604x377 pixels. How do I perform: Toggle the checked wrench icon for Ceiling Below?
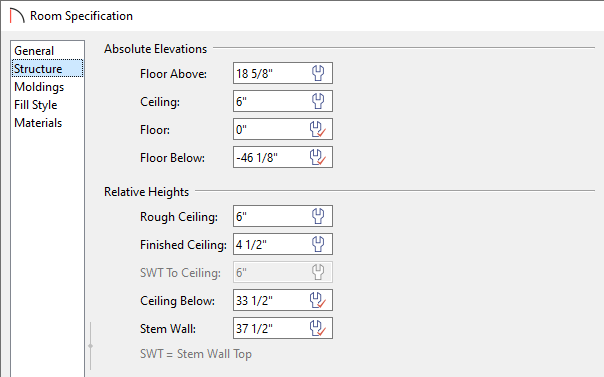pyautogui.click(x=318, y=300)
